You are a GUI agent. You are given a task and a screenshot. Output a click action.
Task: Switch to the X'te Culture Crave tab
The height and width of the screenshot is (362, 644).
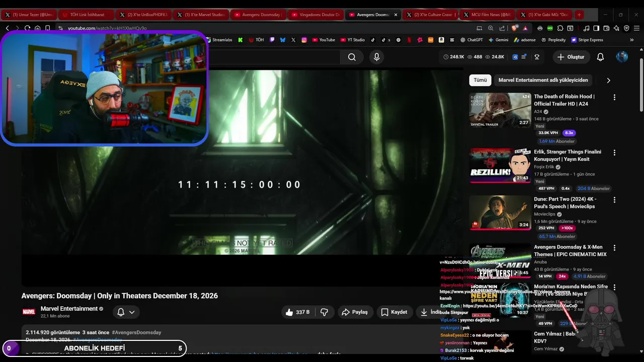431,15
